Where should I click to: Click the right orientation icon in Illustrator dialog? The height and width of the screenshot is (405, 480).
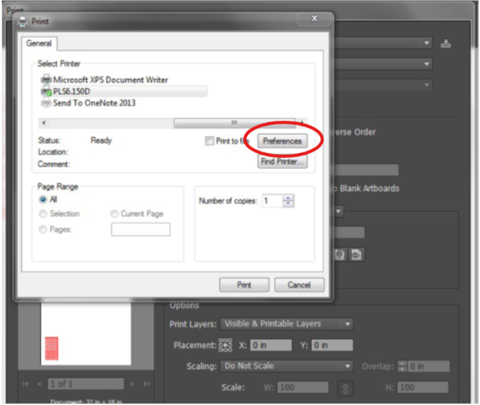[x=356, y=255]
